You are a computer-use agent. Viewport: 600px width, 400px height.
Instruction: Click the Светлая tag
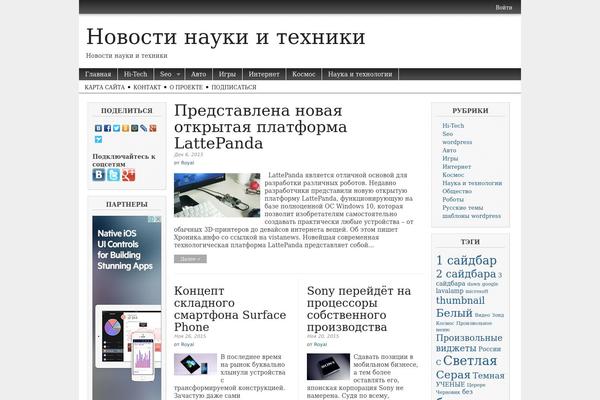point(470,361)
